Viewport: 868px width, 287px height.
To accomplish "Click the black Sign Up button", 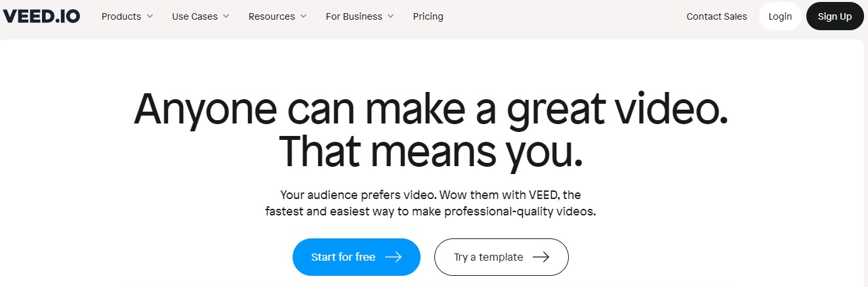I will [835, 16].
